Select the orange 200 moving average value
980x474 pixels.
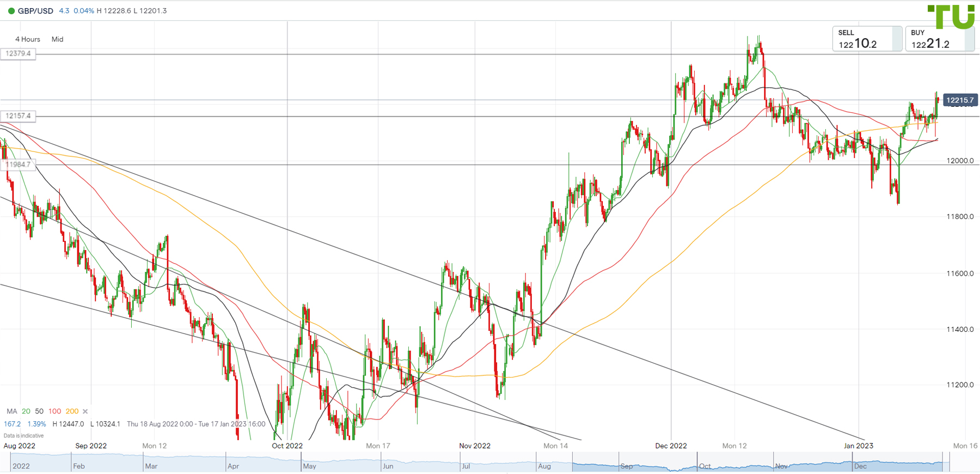tap(72, 411)
